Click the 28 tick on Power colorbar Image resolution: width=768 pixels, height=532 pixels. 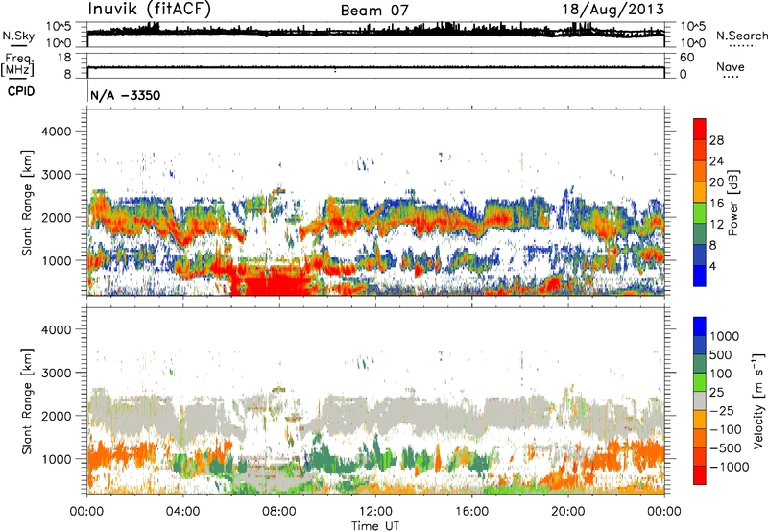[x=716, y=140]
